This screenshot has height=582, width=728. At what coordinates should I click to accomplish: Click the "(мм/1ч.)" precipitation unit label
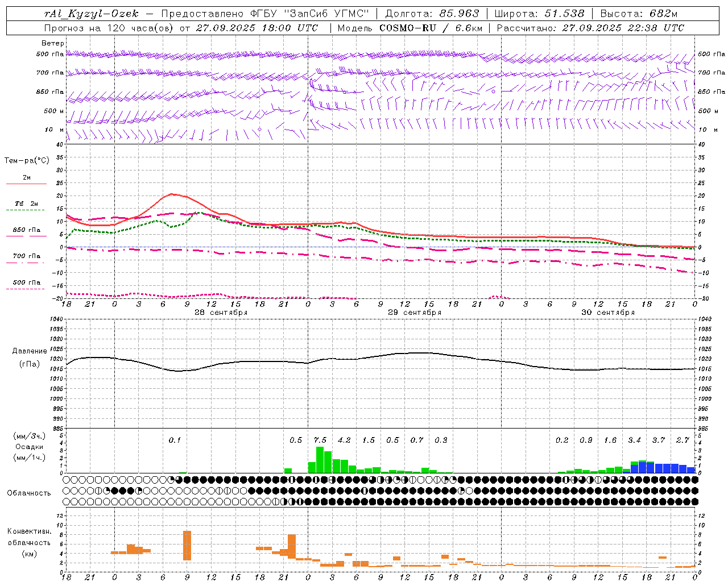(x=30, y=458)
